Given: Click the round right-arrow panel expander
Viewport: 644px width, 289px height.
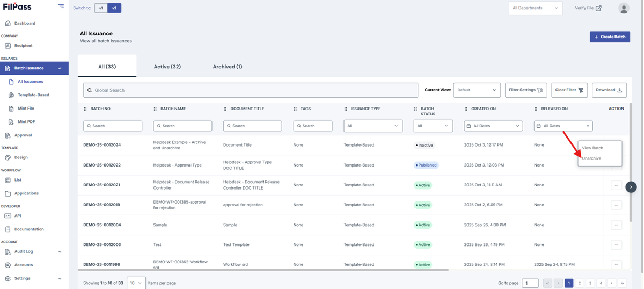Looking at the screenshot, I should 632,187.
